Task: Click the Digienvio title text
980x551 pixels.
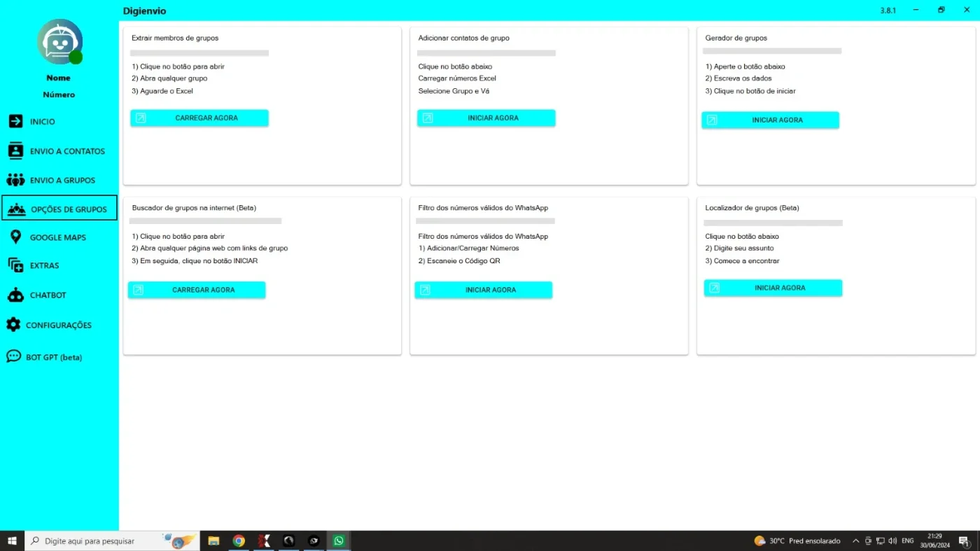Action: (x=145, y=11)
